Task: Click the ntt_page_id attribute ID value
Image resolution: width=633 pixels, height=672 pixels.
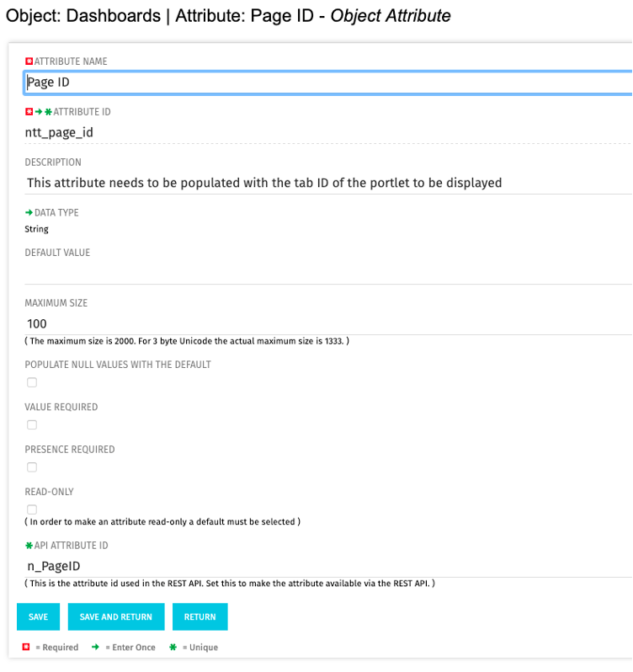Action: pyautogui.click(x=59, y=133)
